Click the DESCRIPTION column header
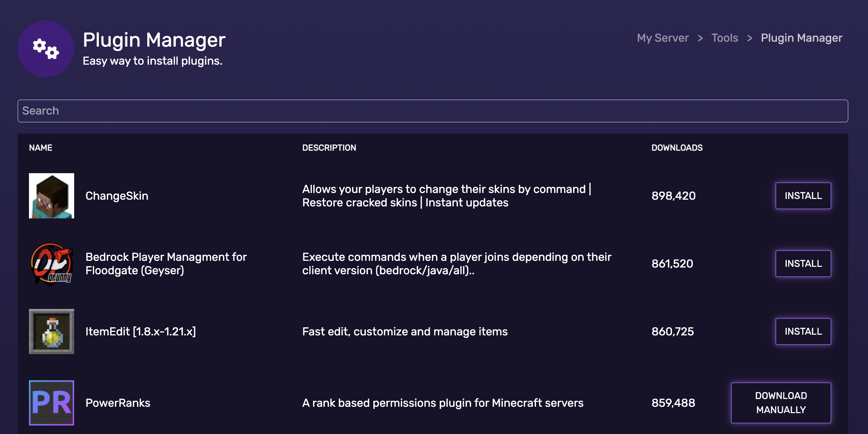 click(x=329, y=148)
